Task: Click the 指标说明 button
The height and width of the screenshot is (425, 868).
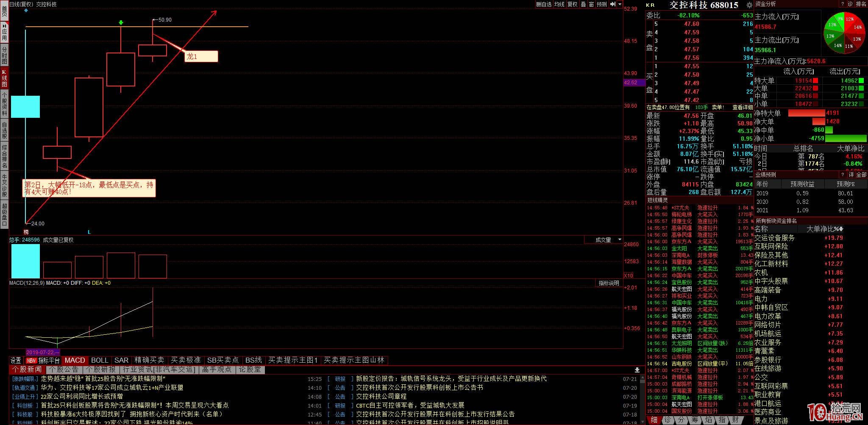Action: (x=609, y=283)
